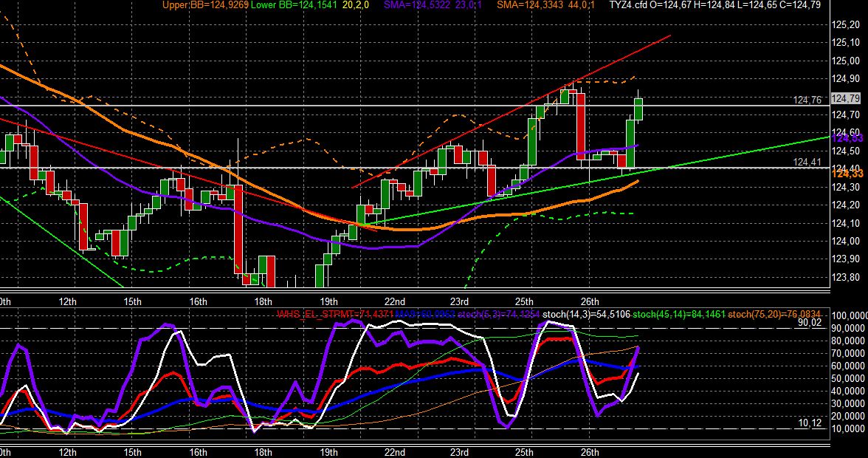Click the 26th date label under stochastic panel

point(590,452)
